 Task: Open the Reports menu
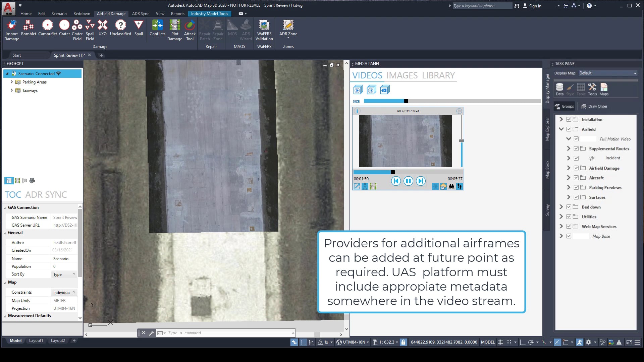(177, 13)
